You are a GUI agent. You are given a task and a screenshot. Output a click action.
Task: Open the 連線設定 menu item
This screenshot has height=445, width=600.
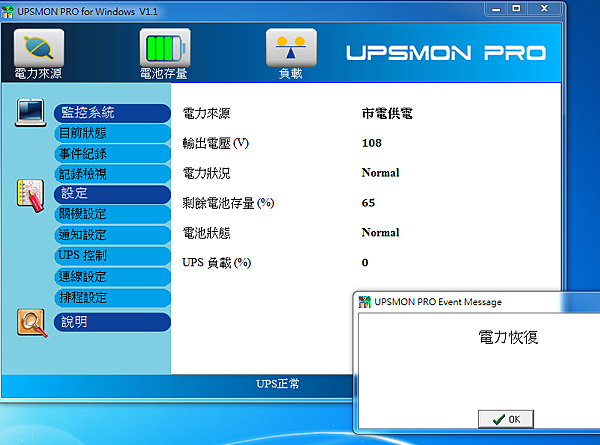coord(112,277)
